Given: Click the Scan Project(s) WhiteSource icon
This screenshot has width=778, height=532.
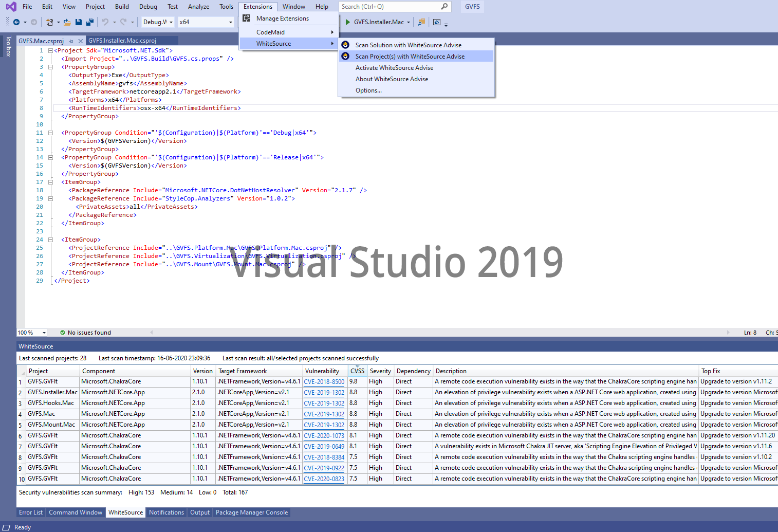Looking at the screenshot, I should click(345, 56).
